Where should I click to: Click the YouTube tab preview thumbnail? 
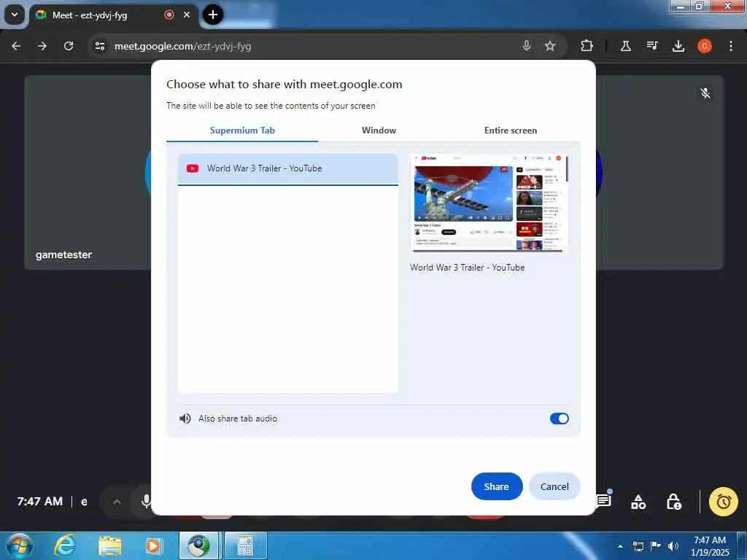coord(489,203)
